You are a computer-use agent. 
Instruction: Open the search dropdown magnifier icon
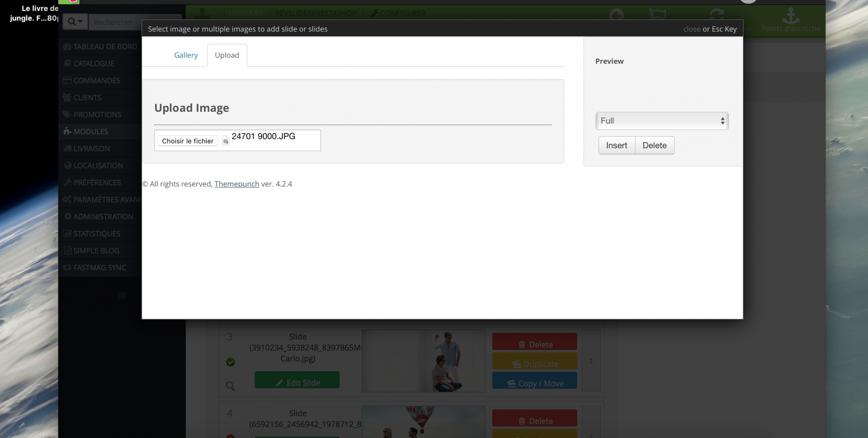pyautogui.click(x=75, y=22)
